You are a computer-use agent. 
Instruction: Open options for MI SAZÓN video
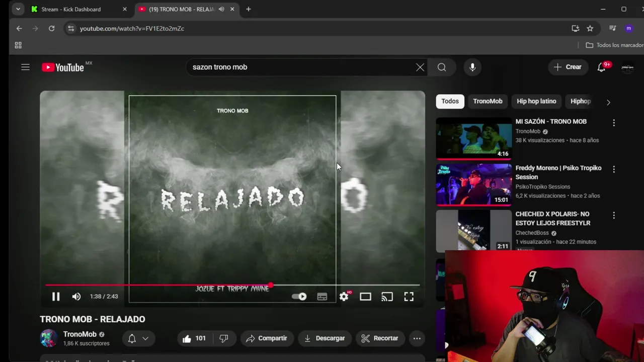613,123
